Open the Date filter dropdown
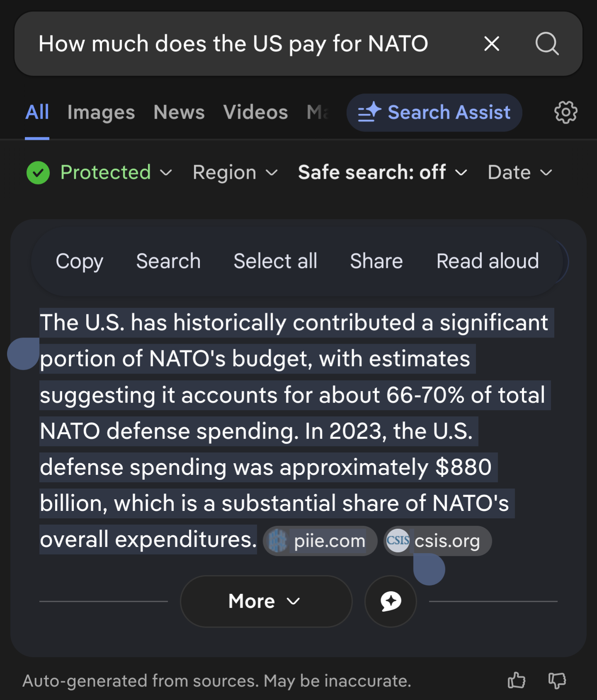 coord(520,173)
